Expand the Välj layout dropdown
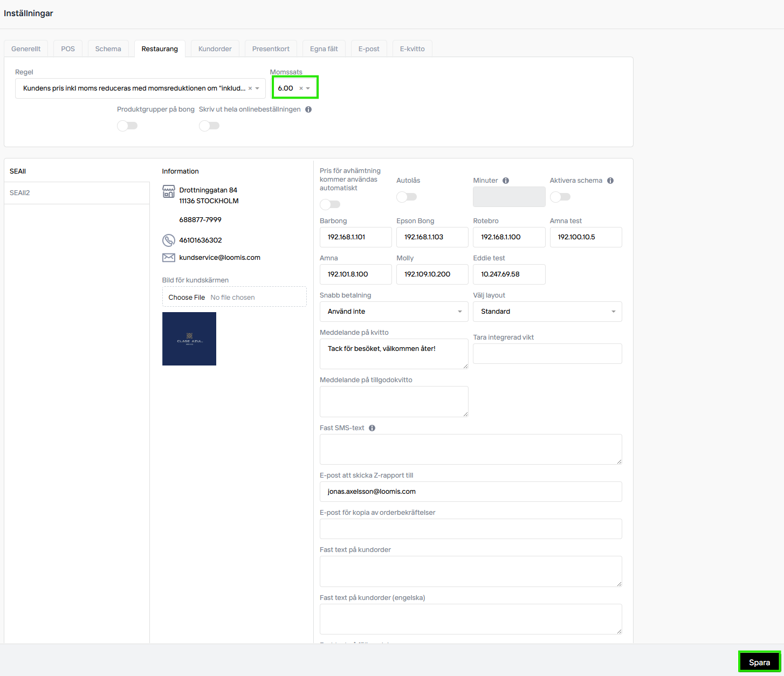The image size is (784, 676). [x=547, y=312]
